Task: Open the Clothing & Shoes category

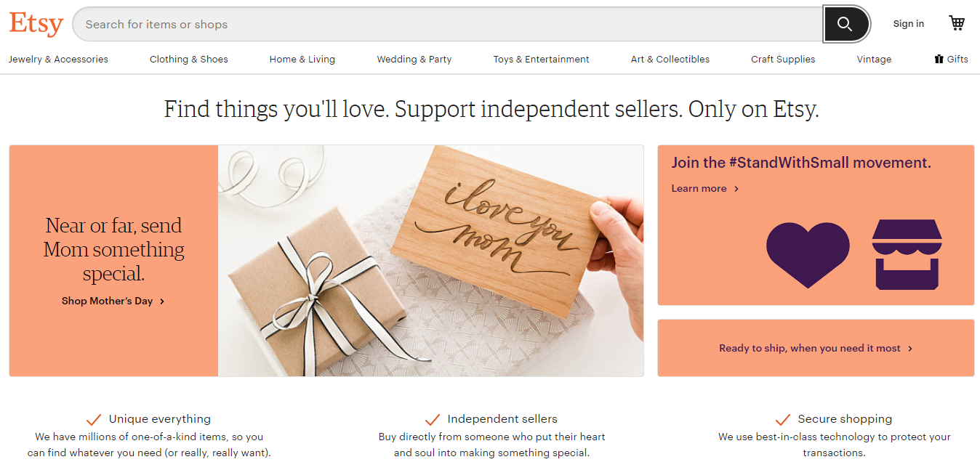Action: [x=189, y=60]
